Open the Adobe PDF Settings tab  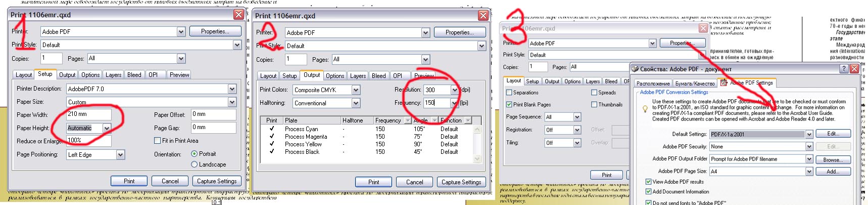[x=747, y=83]
